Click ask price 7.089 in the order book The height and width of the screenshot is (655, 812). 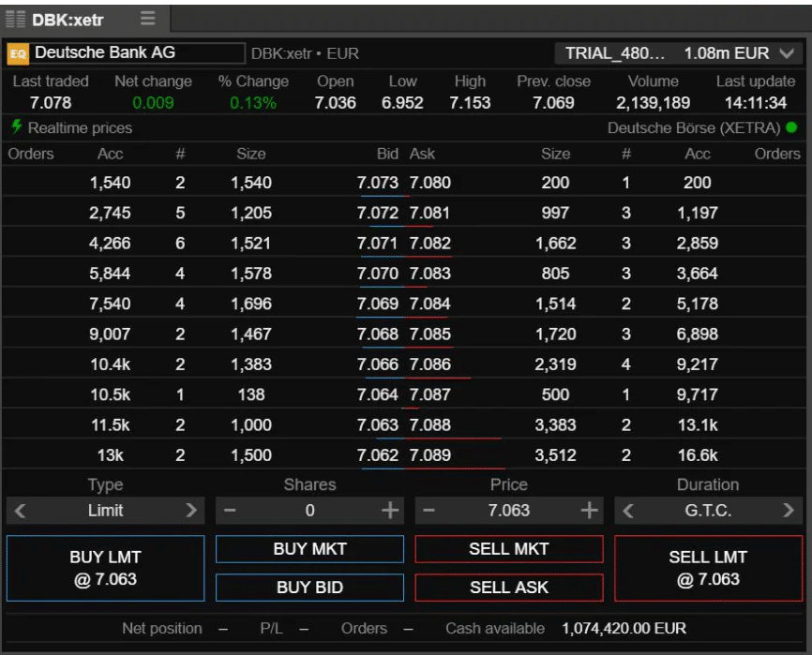pos(430,455)
